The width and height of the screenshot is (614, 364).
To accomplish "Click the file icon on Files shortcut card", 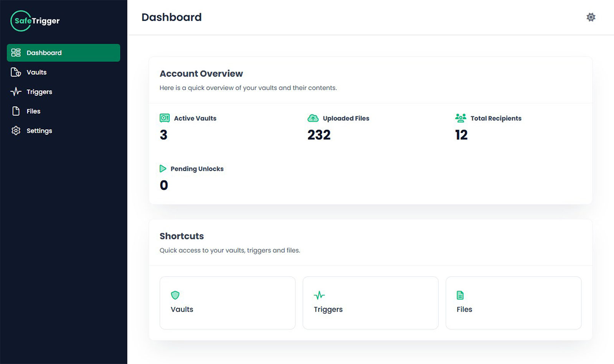I will (x=460, y=295).
